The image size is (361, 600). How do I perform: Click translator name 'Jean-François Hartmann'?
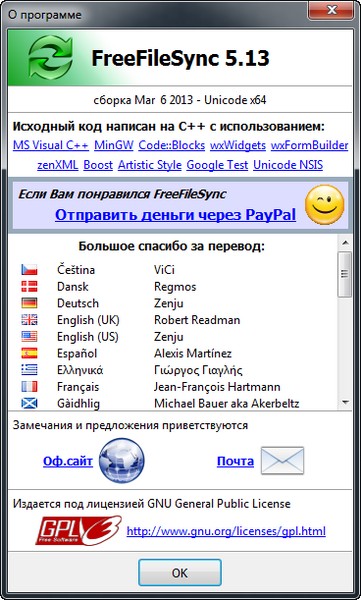point(217,386)
